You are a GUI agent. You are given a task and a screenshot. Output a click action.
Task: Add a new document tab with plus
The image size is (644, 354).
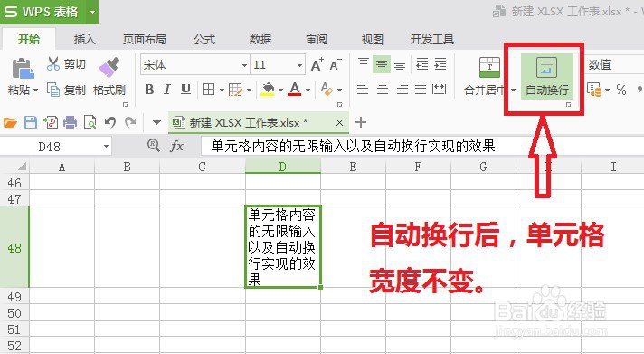361,122
